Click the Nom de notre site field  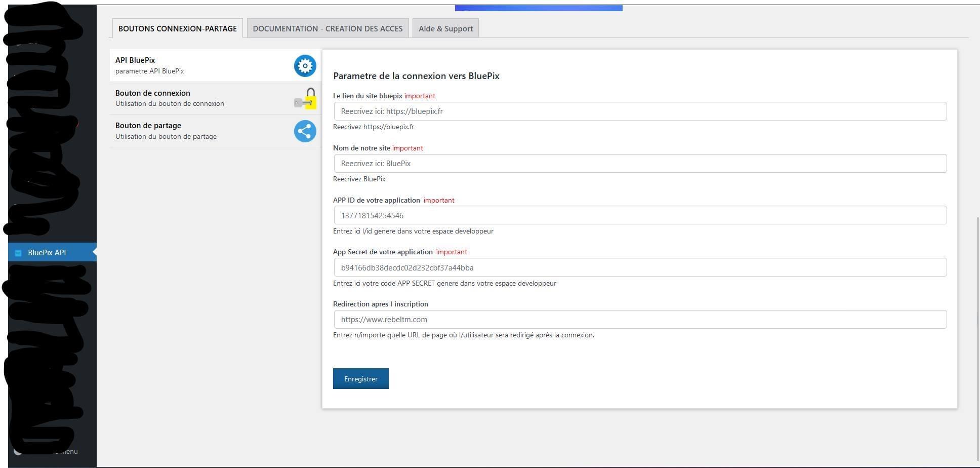point(640,164)
